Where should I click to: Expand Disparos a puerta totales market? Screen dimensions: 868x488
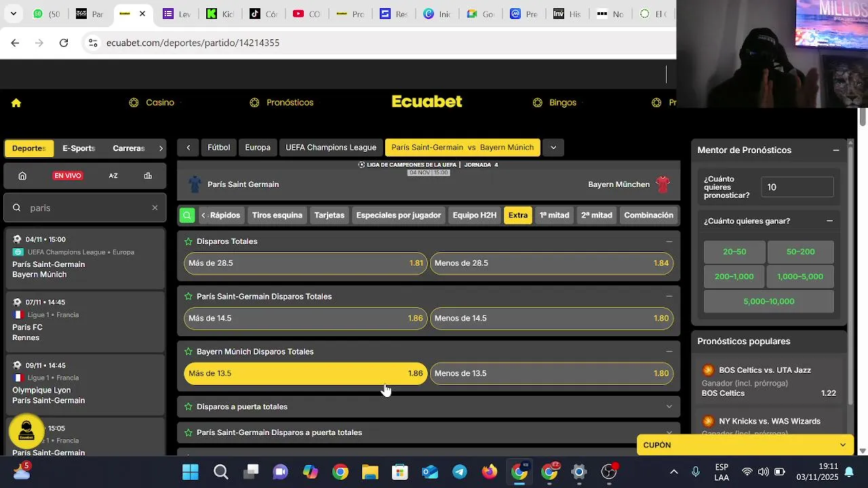[669, 407]
